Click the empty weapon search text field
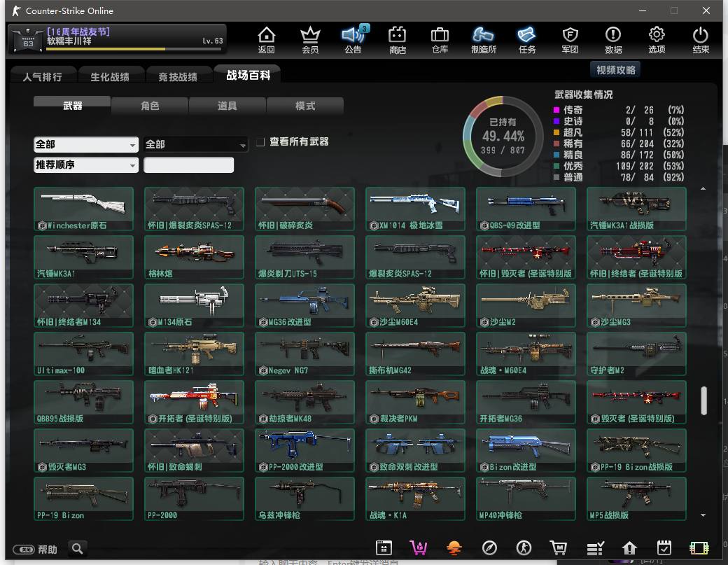The height and width of the screenshot is (565, 728). coord(188,165)
